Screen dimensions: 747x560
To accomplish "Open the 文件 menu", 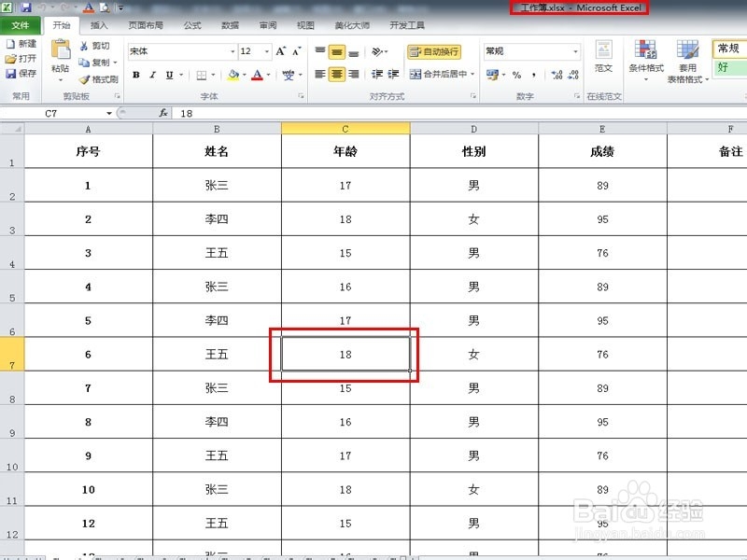I will [21, 25].
